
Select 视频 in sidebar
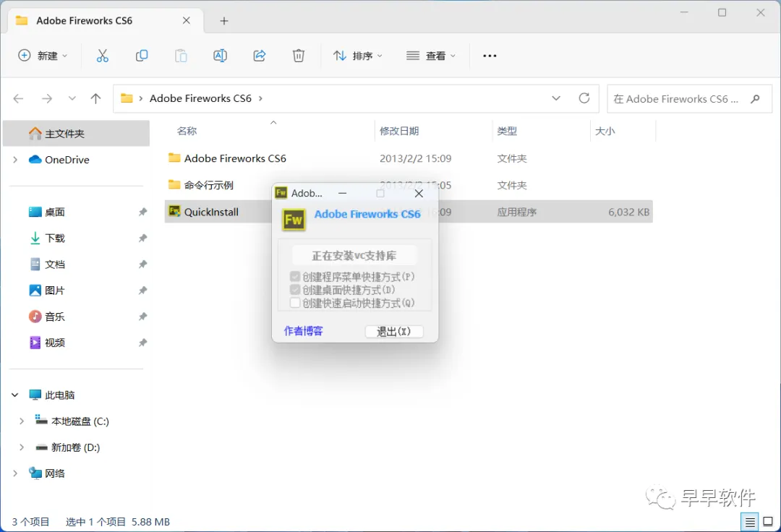(x=55, y=343)
